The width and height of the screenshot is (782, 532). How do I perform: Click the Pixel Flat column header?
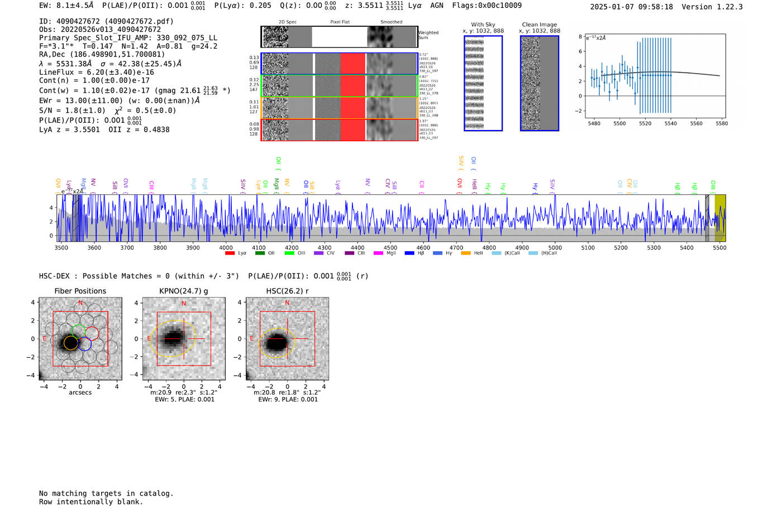pos(340,22)
